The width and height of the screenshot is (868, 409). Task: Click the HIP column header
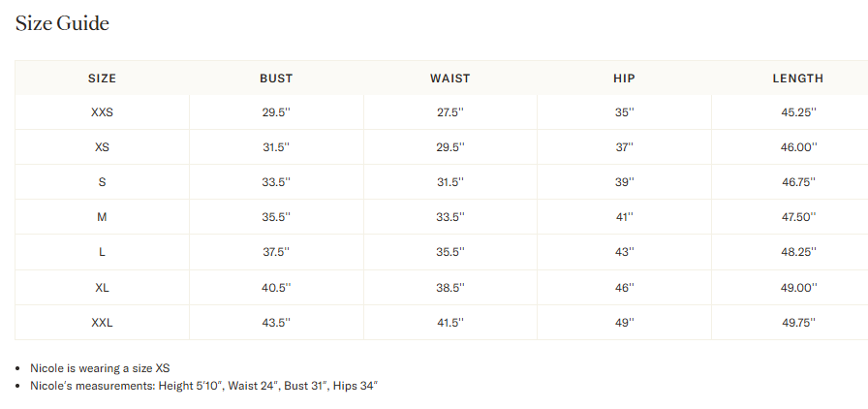(x=624, y=79)
